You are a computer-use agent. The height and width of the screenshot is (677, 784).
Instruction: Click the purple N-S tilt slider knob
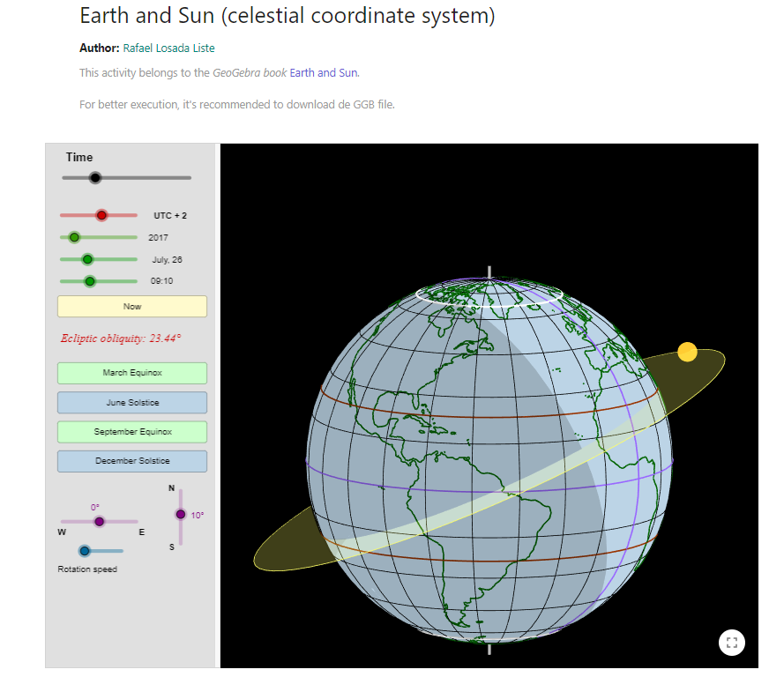181,514
